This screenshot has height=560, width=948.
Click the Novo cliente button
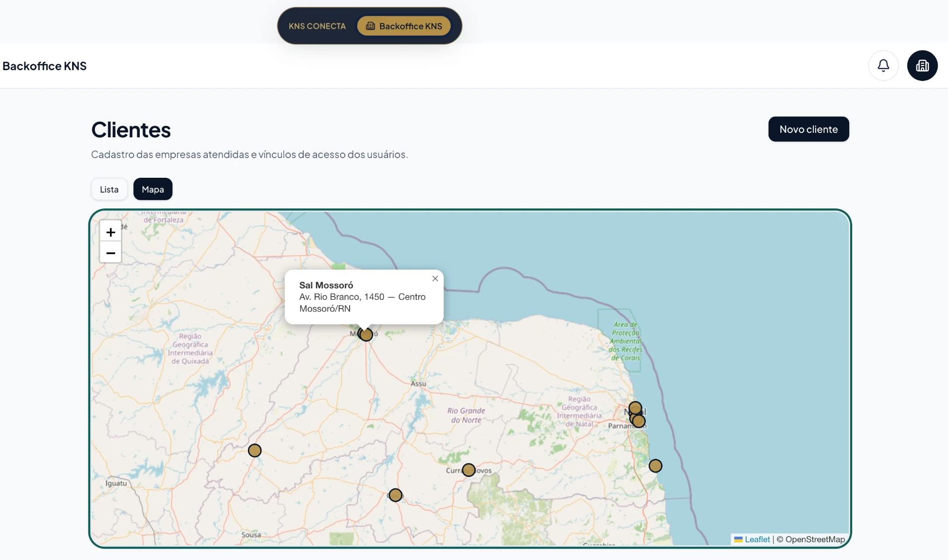(809, 129)
